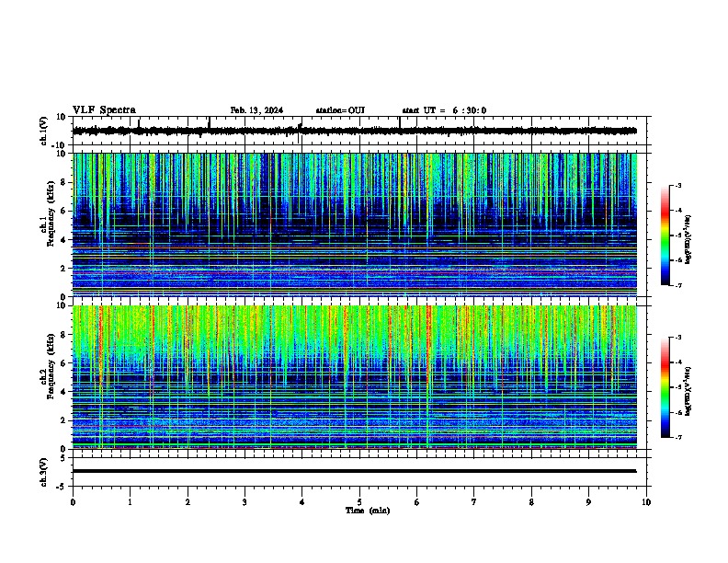
Task: Click the "7" tick on the Time axis
Action: pyautogui.click(x=474, y=502)
